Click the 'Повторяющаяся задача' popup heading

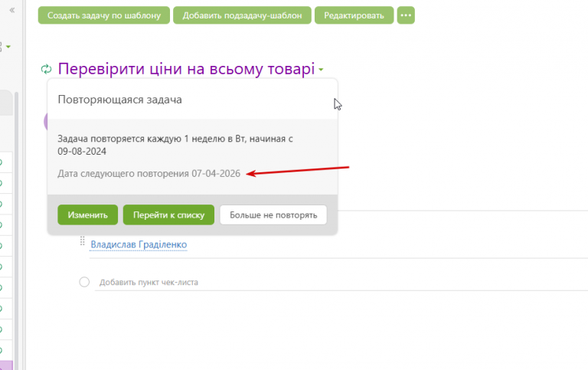(119, 100)
